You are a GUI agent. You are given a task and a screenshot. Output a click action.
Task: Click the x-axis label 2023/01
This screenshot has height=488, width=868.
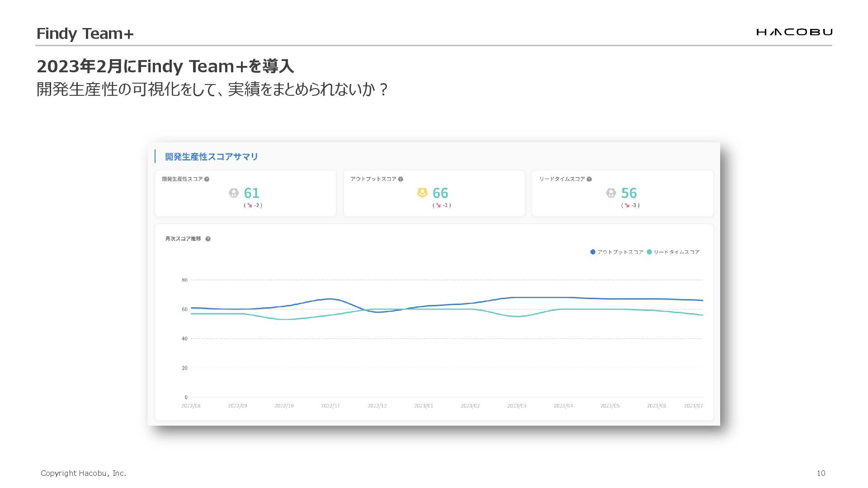[x=424, y=406]
